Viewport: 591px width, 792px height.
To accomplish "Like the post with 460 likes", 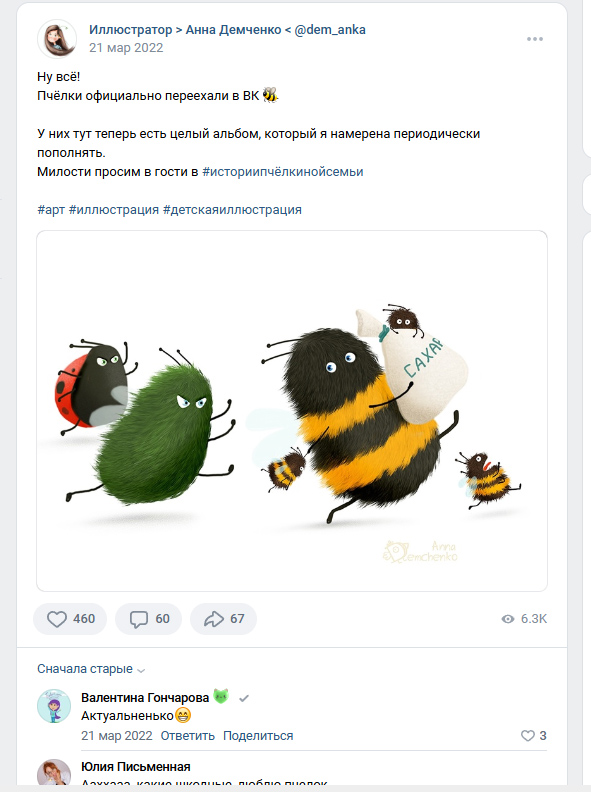I will click(x=70, y=619).
